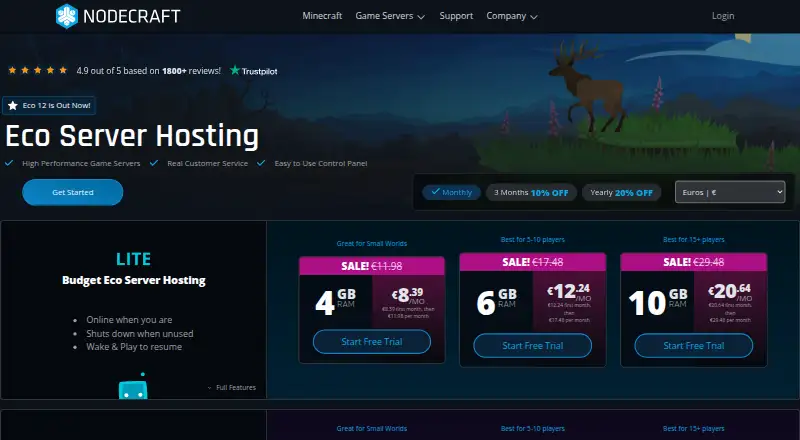
Task: Click the SALE! €11.98 banner
Action: click(x=371, y=266)
